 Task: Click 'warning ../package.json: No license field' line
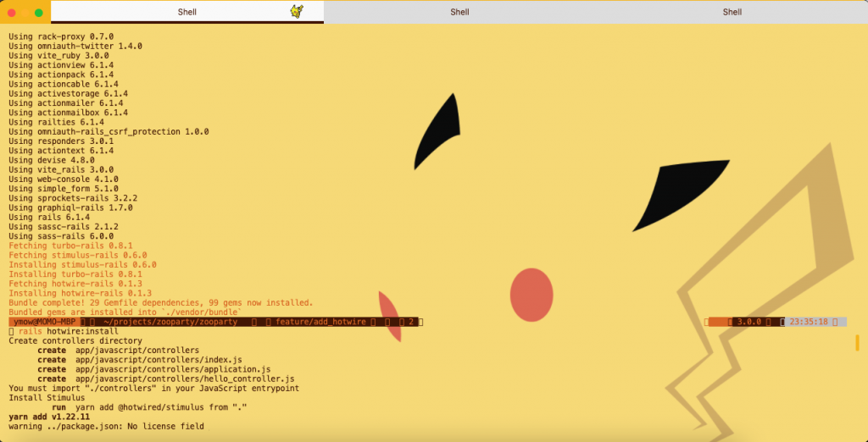106,427
